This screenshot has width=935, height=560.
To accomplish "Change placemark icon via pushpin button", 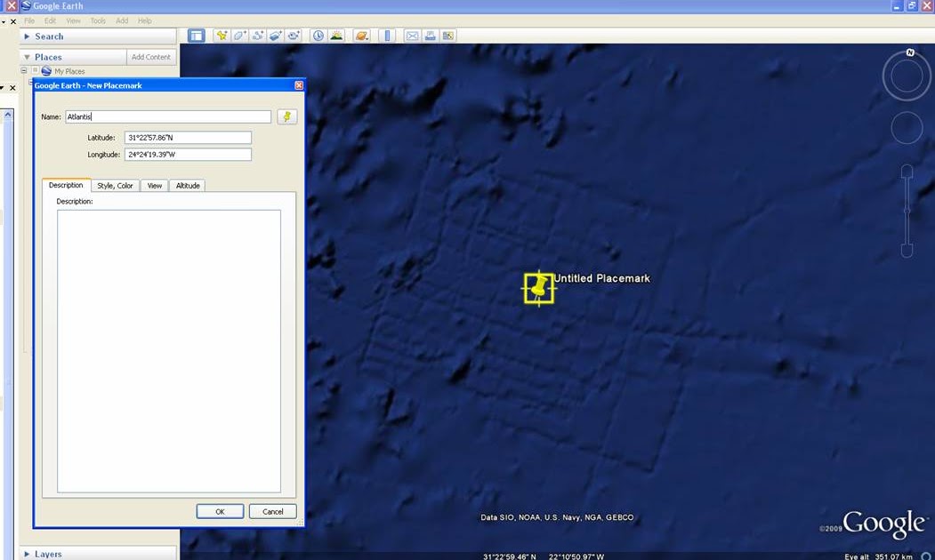I will (286, 116).
